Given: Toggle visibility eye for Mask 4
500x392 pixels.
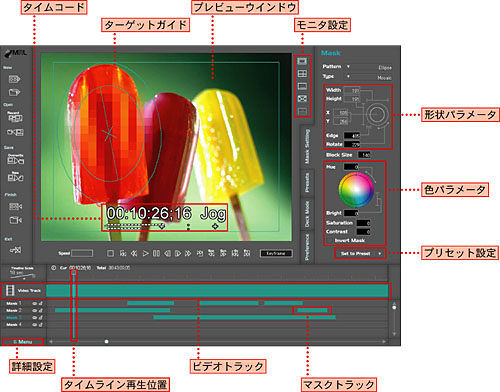Looking at the screenshot, I should click(34, 325).
